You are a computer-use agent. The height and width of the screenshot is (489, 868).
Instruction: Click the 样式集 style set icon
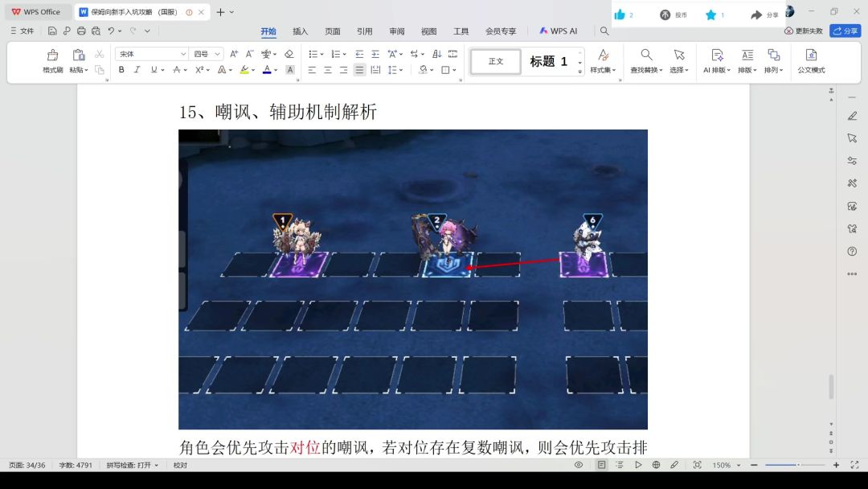coord(603,55)
